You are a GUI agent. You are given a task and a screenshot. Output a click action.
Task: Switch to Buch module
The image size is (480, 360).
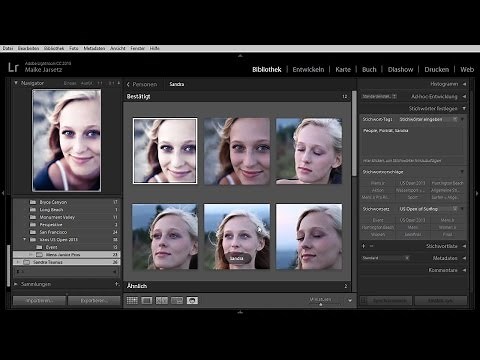[369, 69]
